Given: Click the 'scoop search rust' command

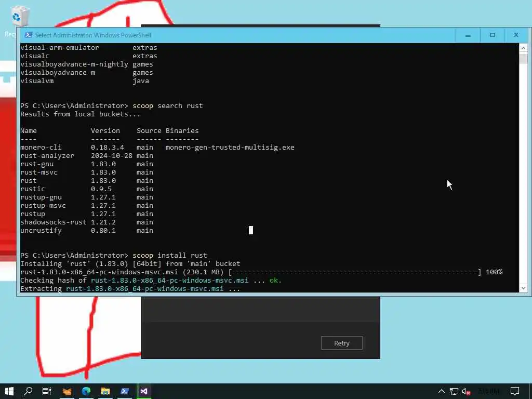Looking at the screenshot, I should 168,106.
